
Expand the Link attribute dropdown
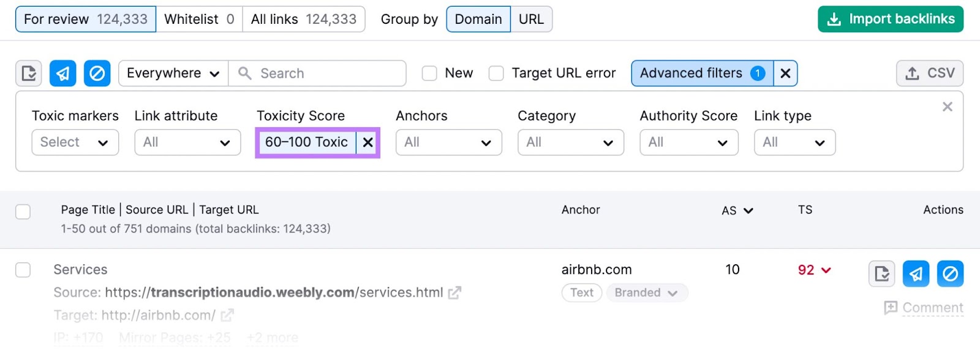pyautogui.click(x=187, y=143)
